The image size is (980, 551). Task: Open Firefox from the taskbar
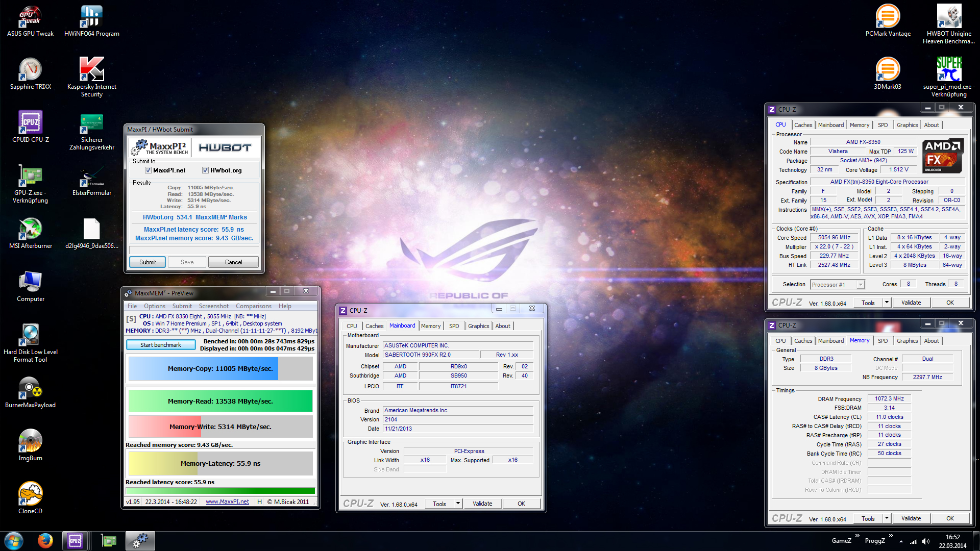(x=45, y=541)
